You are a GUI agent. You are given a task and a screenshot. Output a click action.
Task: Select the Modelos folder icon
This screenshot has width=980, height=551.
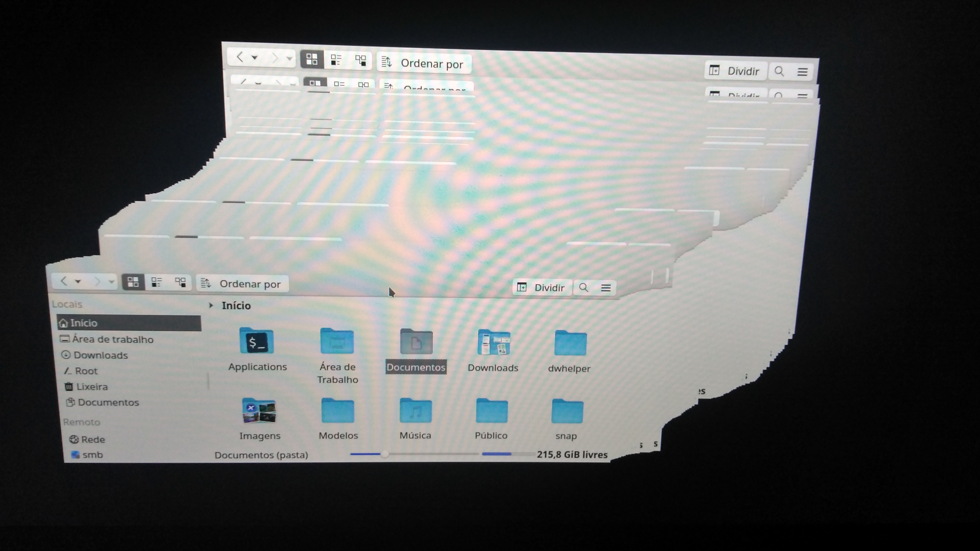[338, 411]
